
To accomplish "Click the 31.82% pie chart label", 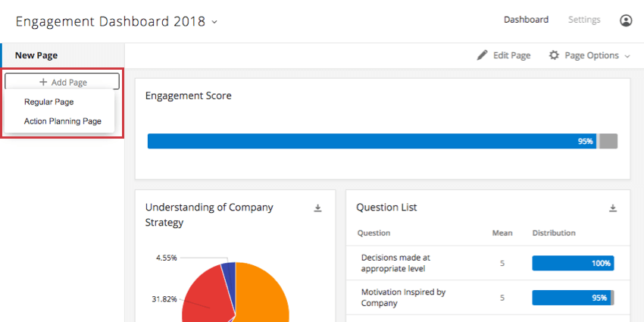I will click(164, 299).
